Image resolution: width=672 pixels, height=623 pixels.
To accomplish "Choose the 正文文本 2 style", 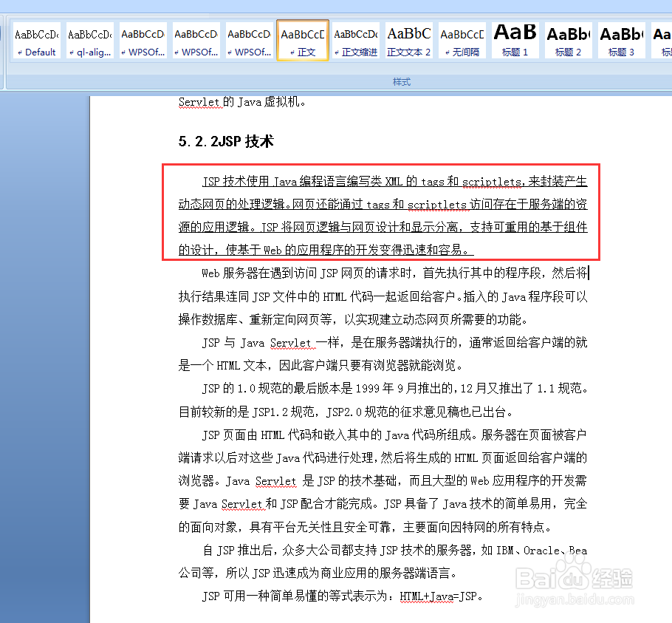I will tap(408, 40).
